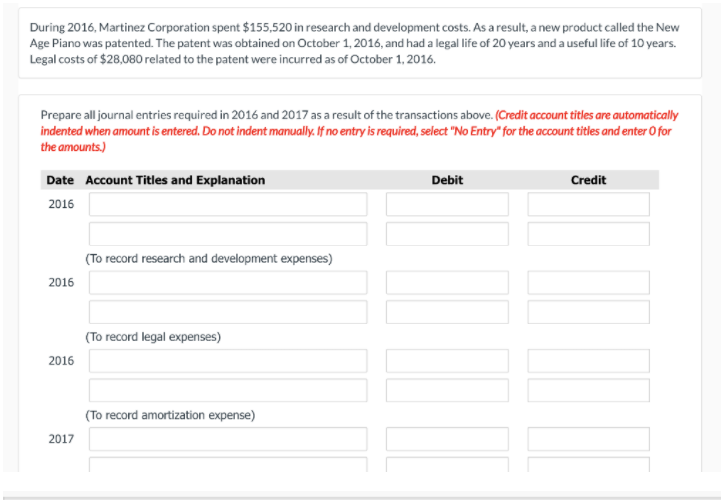Image resolution: width=721 pixels, height=500 pixels.
Task: Select the credit field in the 2017 row
Action: click(589, 439)
